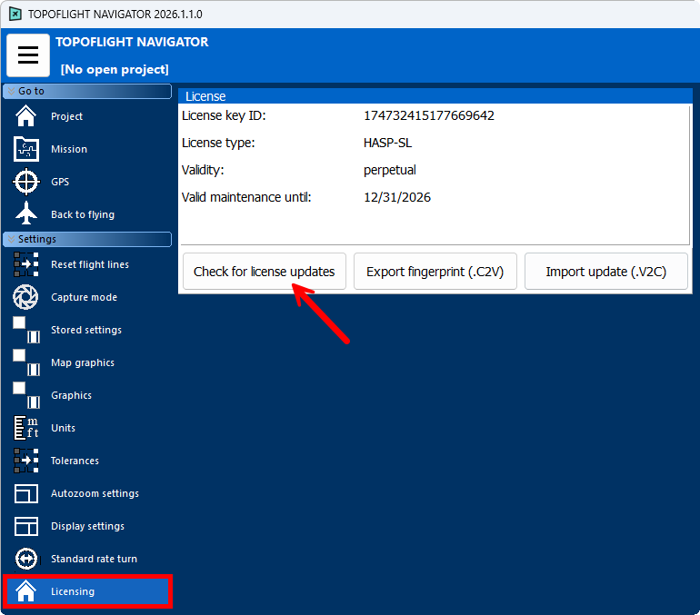Open Display settings page
This screenshot has height=615, width=700.
(x=87, y=526)
